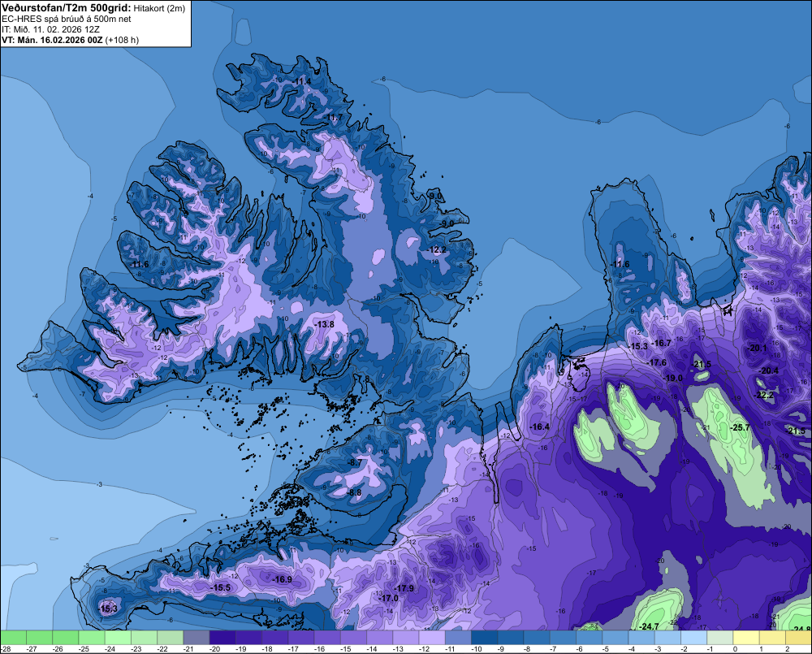Click the -20.1 temperature value

(758, 349)
